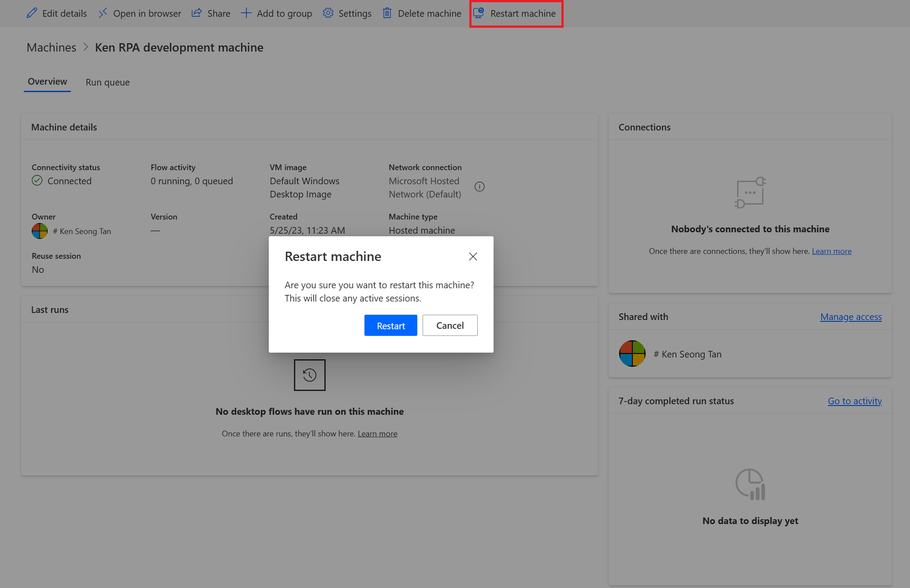Screen dimensions: 910x588
Task: Click the Restart button in dialog
Action: point(391,325)
